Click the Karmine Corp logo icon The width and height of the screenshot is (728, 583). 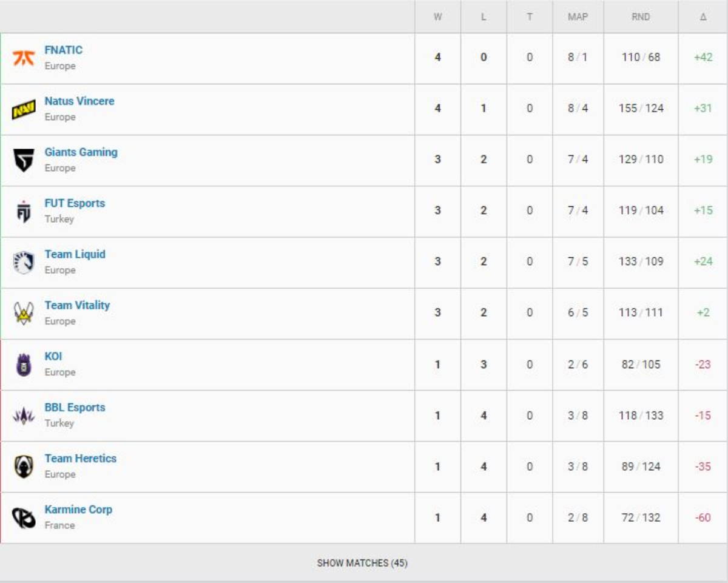(x=24, y=517)
